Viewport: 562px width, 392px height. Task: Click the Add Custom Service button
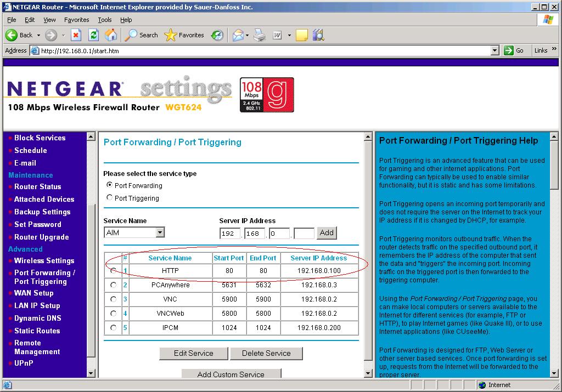click(x=231, y=374)
